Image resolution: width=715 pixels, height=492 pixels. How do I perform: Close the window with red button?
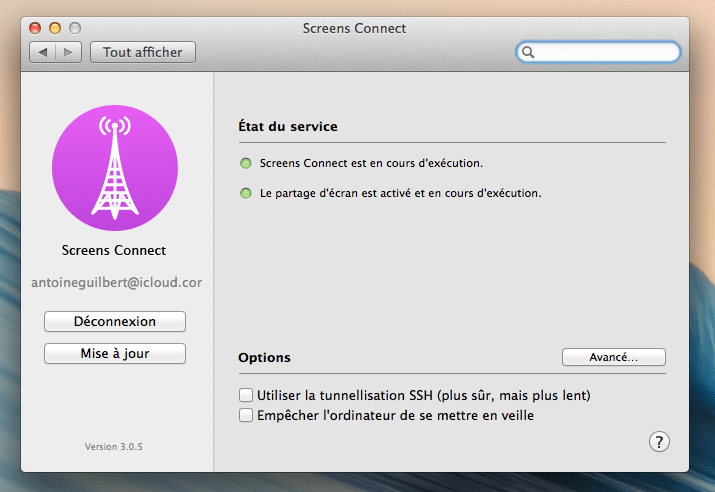35,28
